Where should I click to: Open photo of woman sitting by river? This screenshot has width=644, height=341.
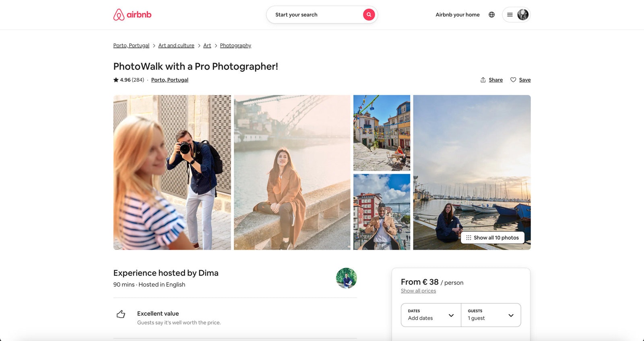coord(292,172)
